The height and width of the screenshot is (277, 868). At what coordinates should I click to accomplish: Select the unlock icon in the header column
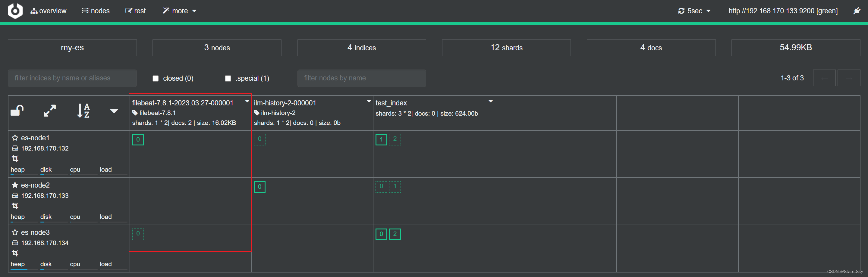coord(17,110)
